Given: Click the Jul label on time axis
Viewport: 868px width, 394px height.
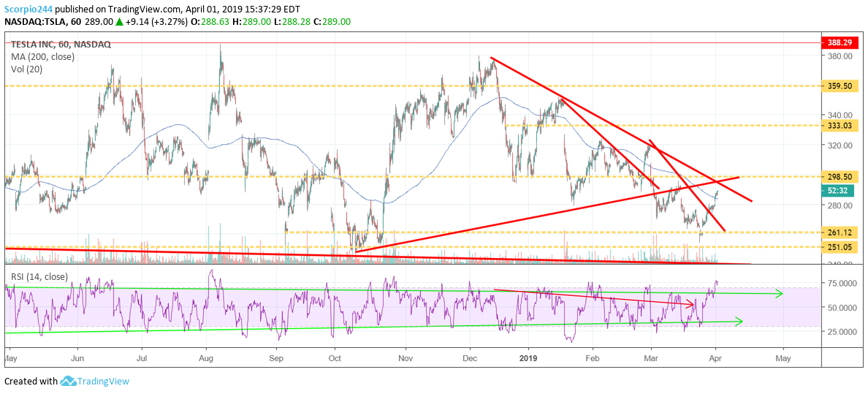Looking at the screenshot, I should 142,358.
